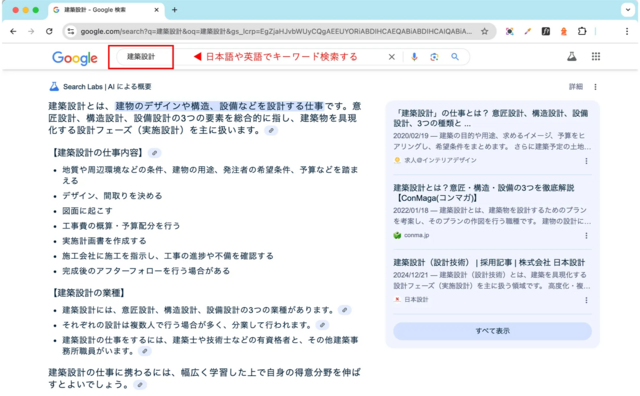Image resolution: width=640 pixels, height=396 pixels.
Task: Click the magnifying glass search button
Action: pyautogui.click(x=455, y=57)
